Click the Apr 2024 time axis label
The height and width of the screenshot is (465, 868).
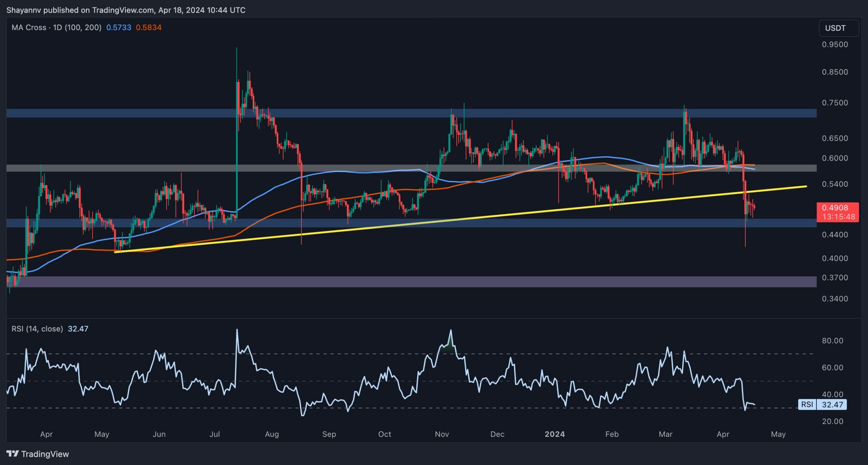(723, 434)
